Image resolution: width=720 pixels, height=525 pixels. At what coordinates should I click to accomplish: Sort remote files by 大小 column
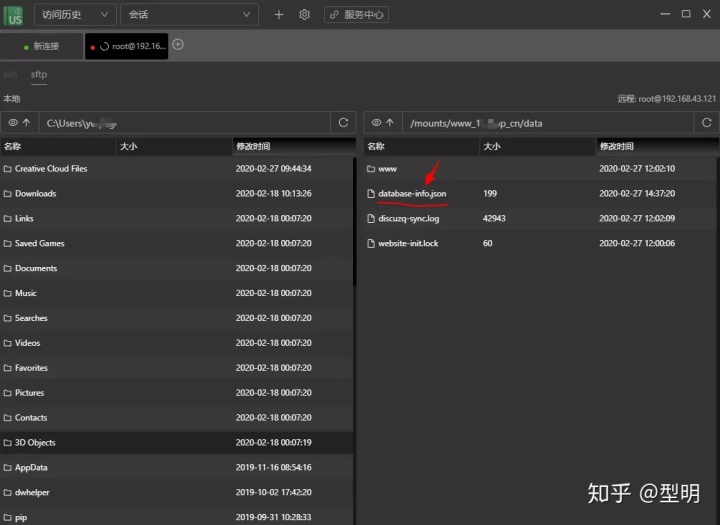537,147
